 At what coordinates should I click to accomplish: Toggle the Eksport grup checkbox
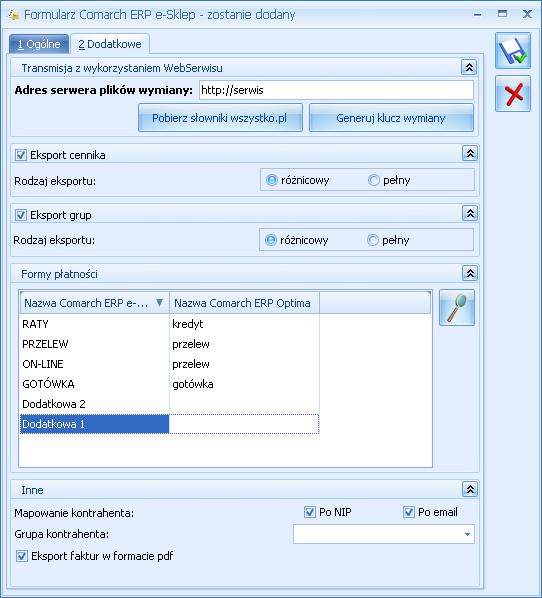pos(21,215)
